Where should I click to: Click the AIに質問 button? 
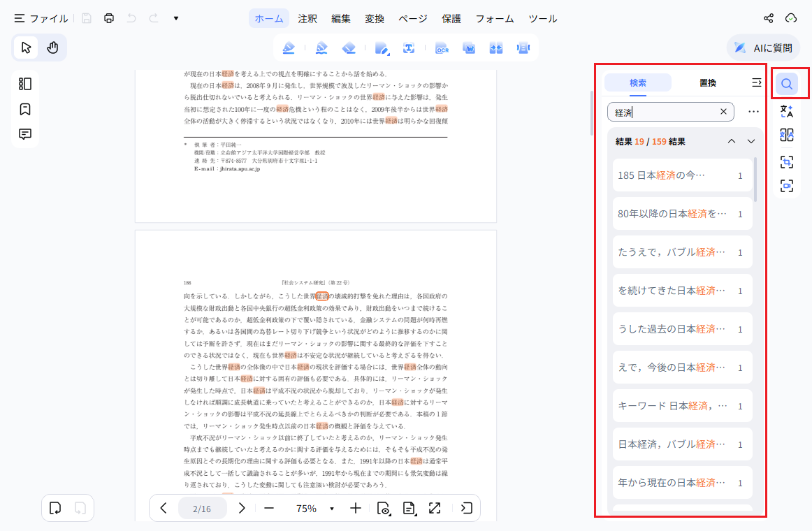point(763,48)
